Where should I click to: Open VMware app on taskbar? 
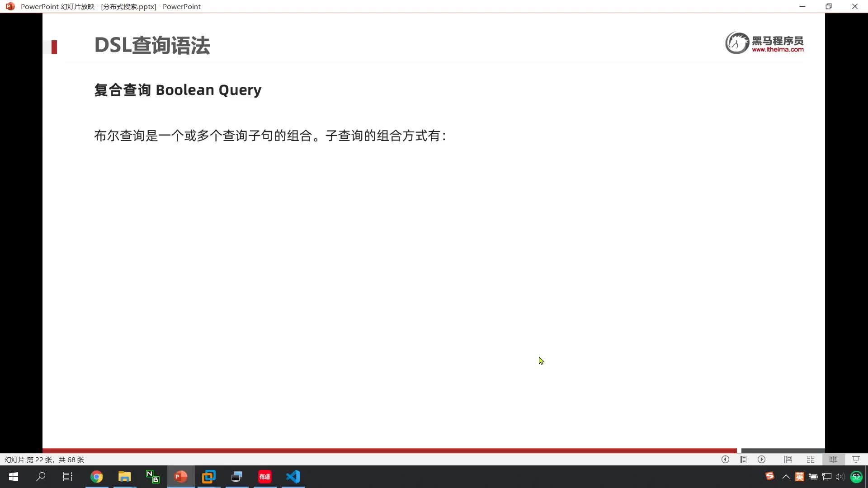(x=209, y=477)
